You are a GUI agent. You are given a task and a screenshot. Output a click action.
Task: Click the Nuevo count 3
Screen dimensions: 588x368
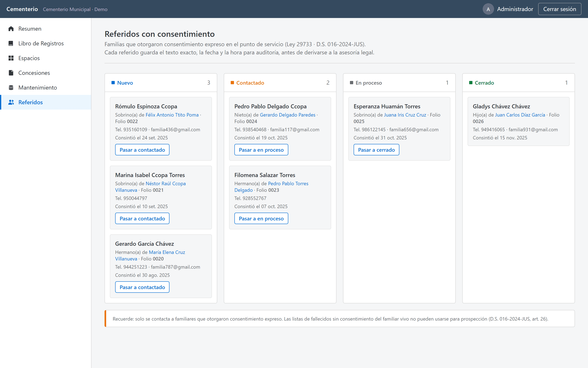(208, 83)
